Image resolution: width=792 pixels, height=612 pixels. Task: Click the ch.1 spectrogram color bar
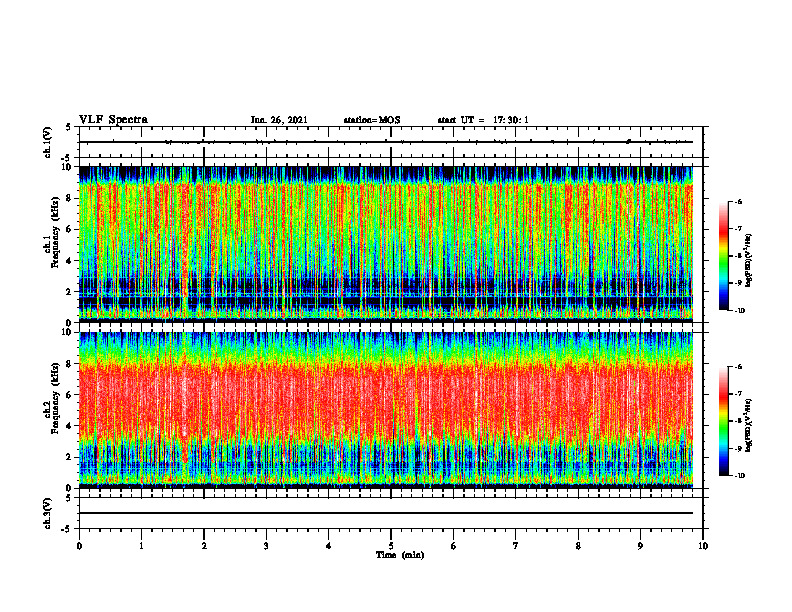(723, 256)
